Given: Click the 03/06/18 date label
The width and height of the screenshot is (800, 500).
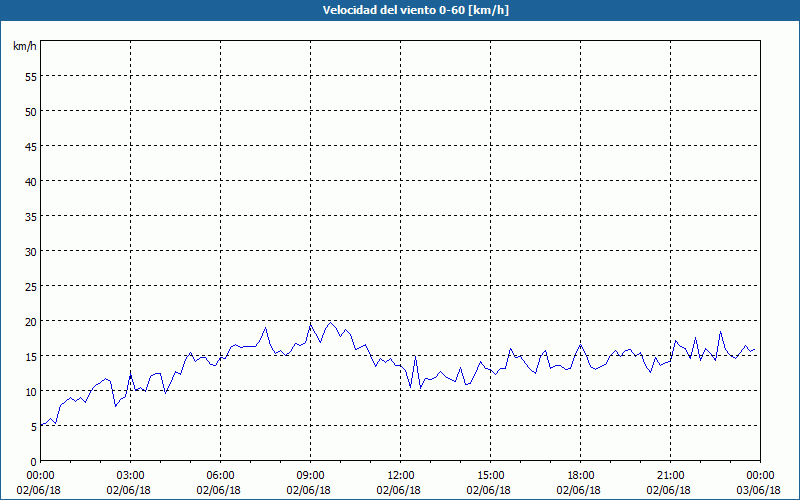Looking at the screenshot, I should click(x=759, y=490).
